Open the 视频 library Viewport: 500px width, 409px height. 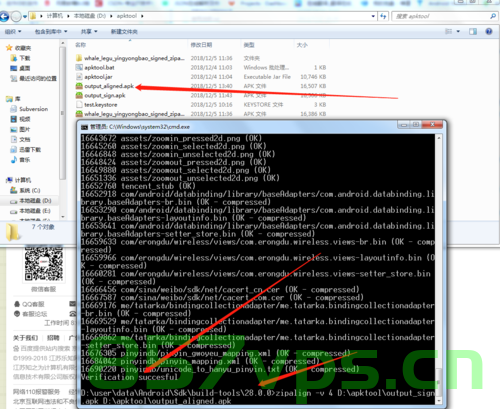(x=21, y=119)
